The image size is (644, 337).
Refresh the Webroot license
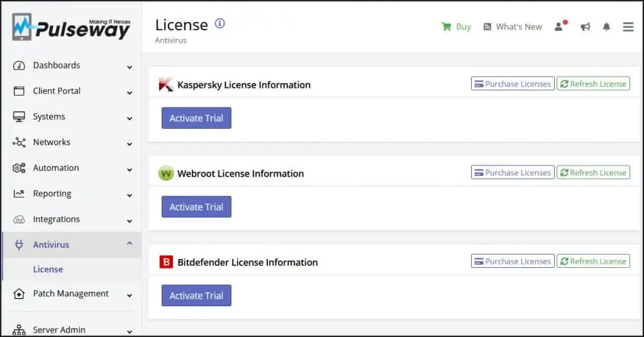(593, 172)
